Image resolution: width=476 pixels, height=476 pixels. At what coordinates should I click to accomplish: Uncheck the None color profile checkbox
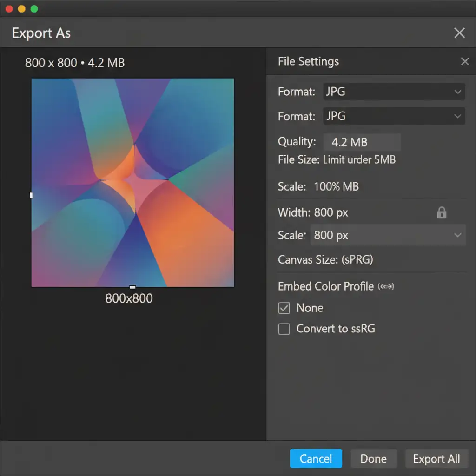(284, 308)
